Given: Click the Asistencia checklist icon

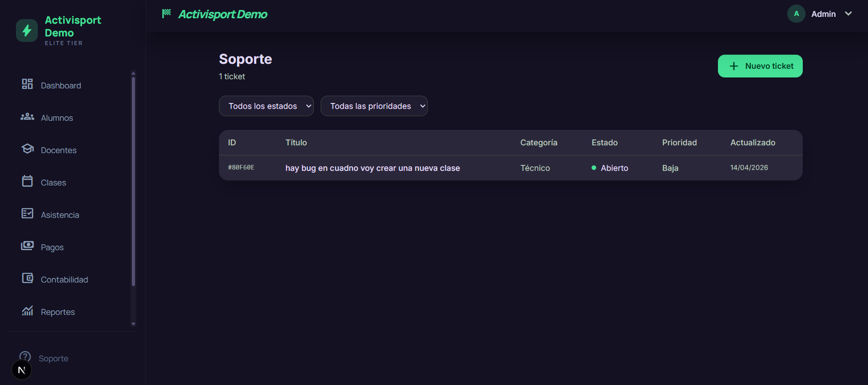Looking at the screenshot, I should tap(27, 213).
